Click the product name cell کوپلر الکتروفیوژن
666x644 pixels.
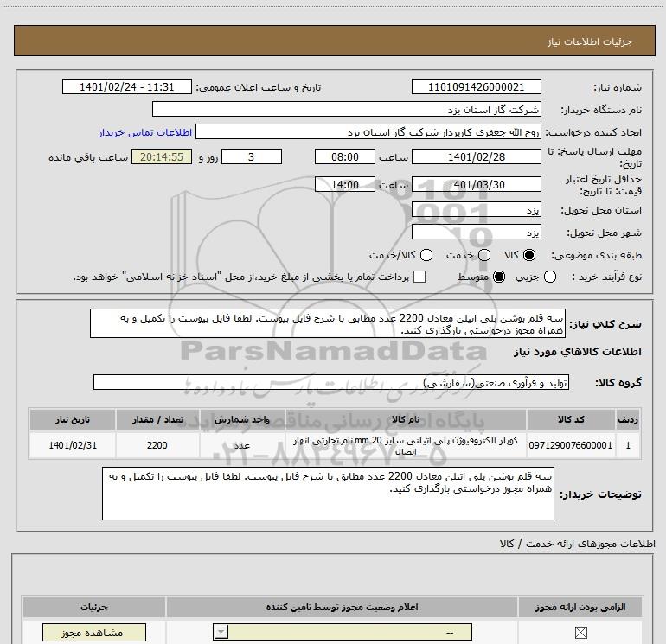(406, 446)
